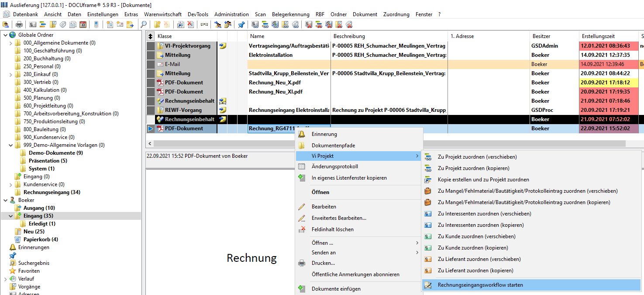Click the Rechnung_Neu_X.pdf name cell
Viewport: 644px width, 295px height.
tap(289, 83)
